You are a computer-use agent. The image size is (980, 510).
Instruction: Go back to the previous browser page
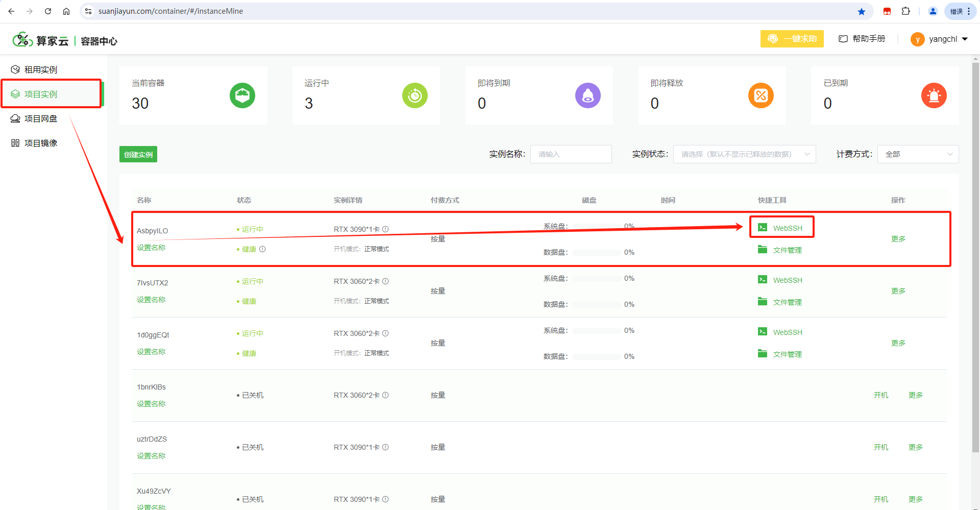pos(11,11)
